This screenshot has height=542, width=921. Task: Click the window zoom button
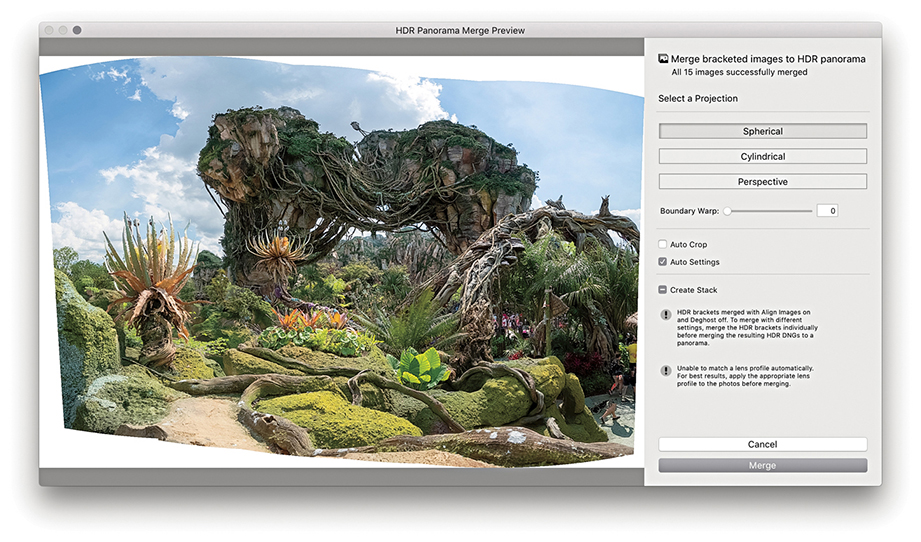tap(77, 30)
